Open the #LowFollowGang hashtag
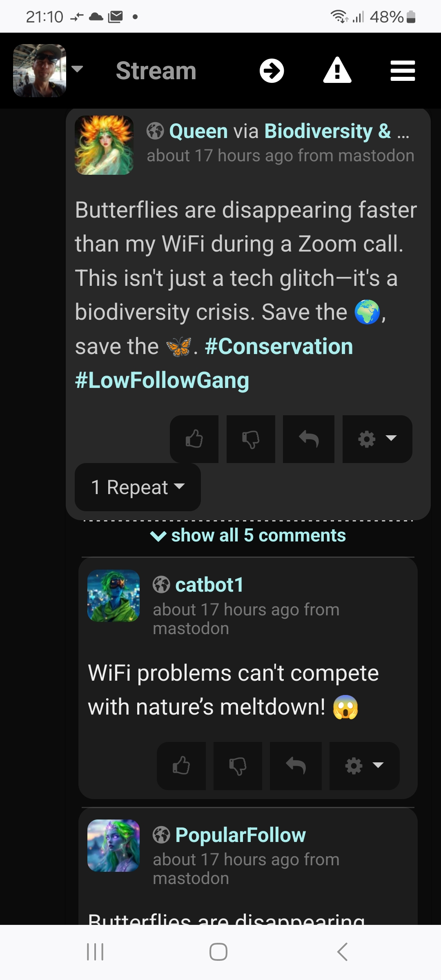Viewport: 441px width, 980px height. [162, 381]
